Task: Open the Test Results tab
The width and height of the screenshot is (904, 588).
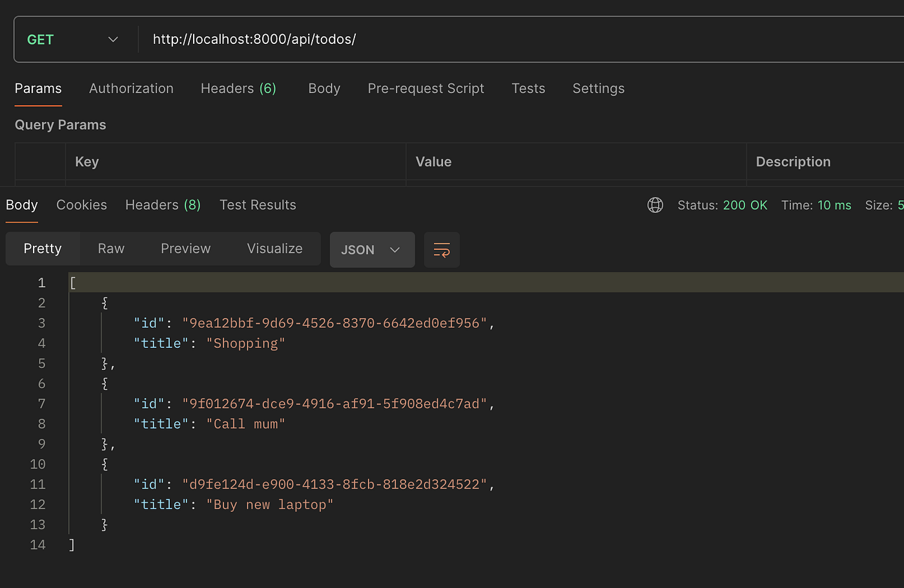Action: coord(258,205)
